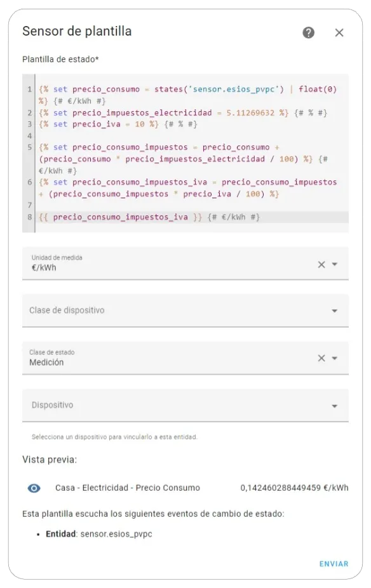Click line number 6 in editor gutter

30,182
